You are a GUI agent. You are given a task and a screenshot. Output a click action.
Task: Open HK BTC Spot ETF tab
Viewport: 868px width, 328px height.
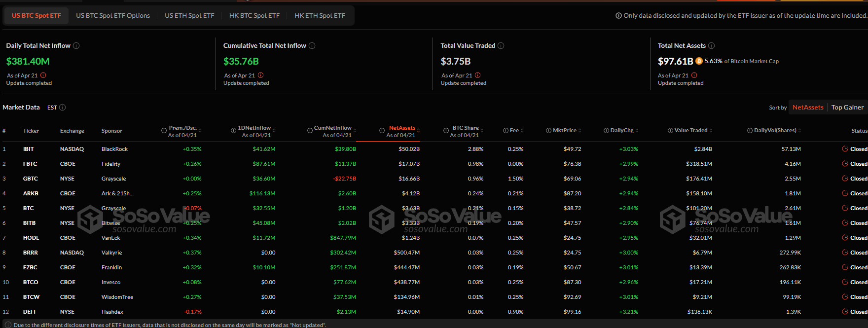point(254,16)
